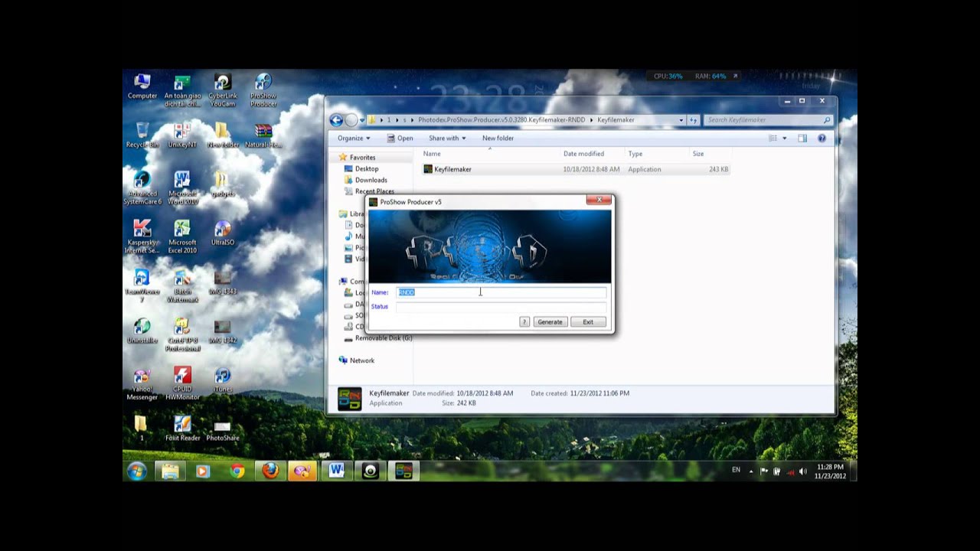Open the Windows Start menu orb
This screenshot has width=980, height=551.
coord(137,471)
